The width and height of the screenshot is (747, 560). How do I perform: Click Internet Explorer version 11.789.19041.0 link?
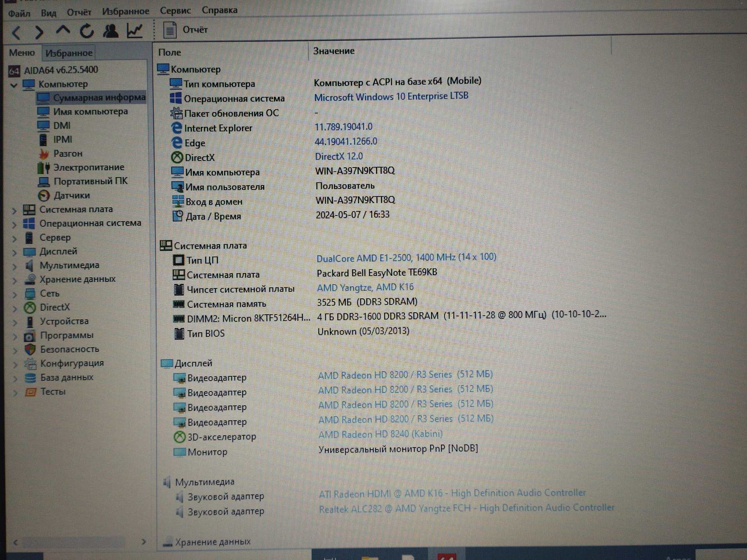click(x=344, y=127)
